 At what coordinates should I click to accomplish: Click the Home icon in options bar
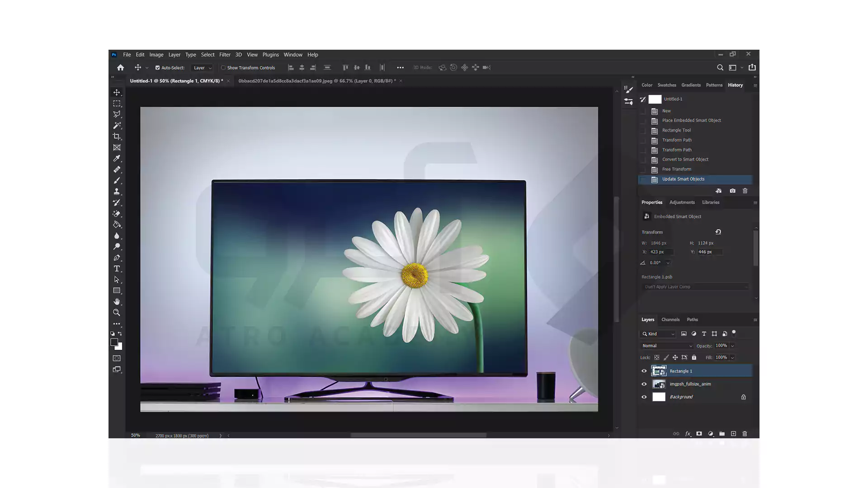coord(120,67)
